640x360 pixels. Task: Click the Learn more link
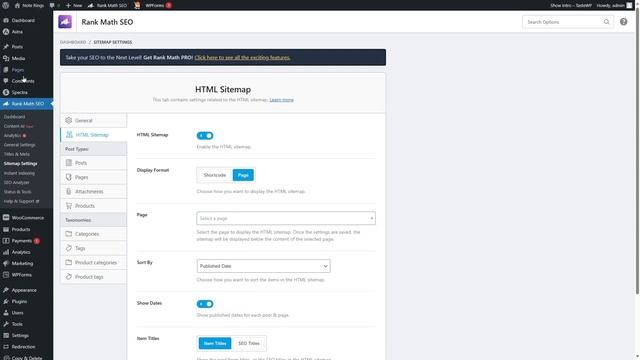281,100
